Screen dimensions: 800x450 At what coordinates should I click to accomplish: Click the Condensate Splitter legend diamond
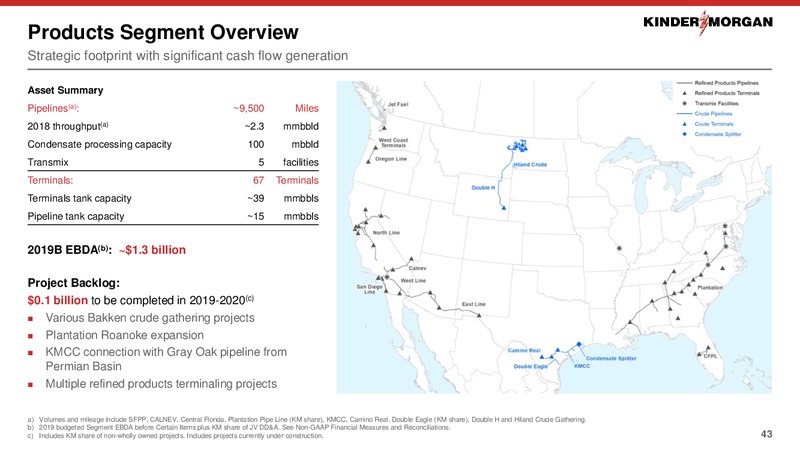point(685,134)
